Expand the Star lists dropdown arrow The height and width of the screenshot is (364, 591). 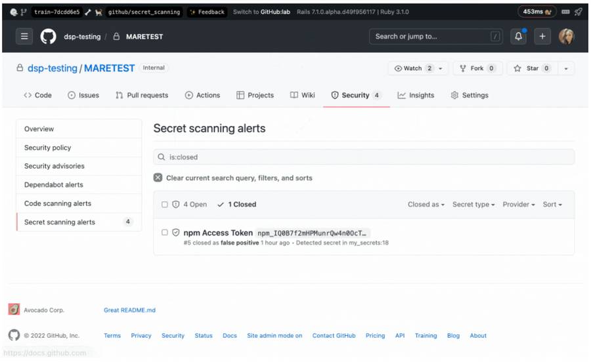566,68
